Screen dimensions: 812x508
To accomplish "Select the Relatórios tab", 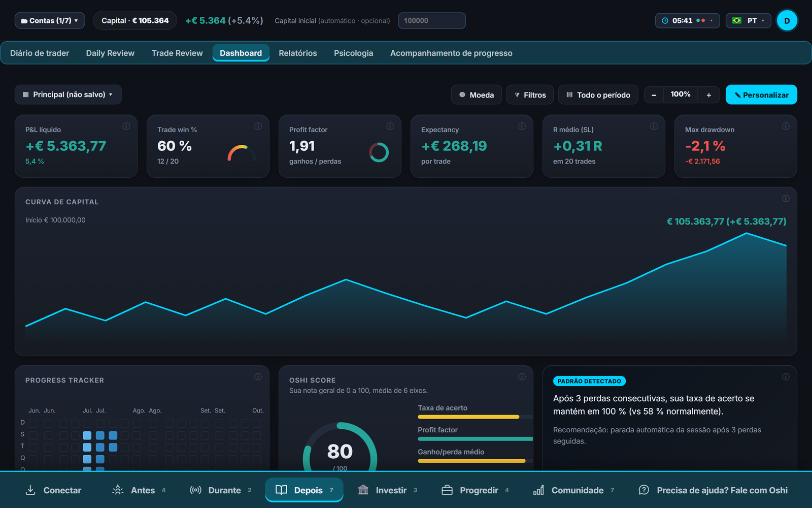I will [298, 53].
